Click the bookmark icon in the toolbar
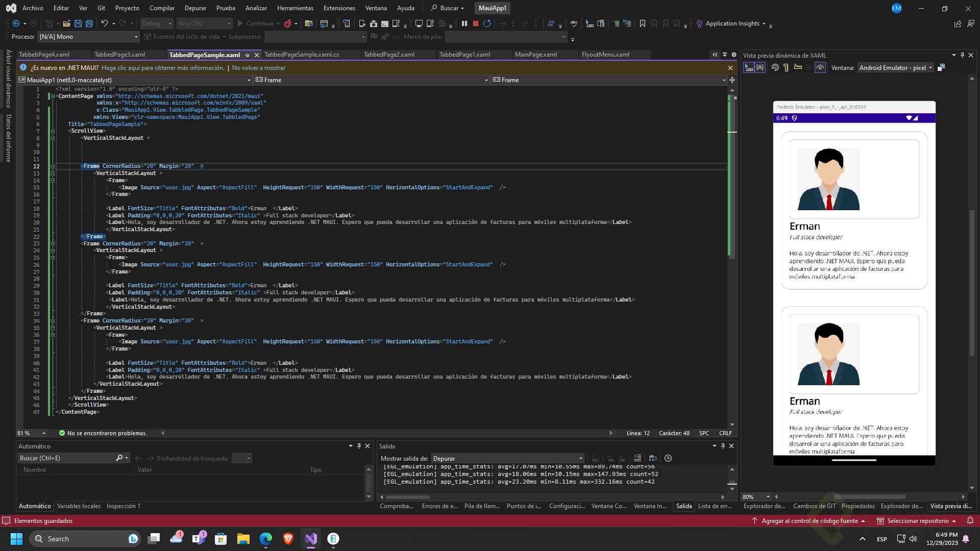 (x=642, y=23)
